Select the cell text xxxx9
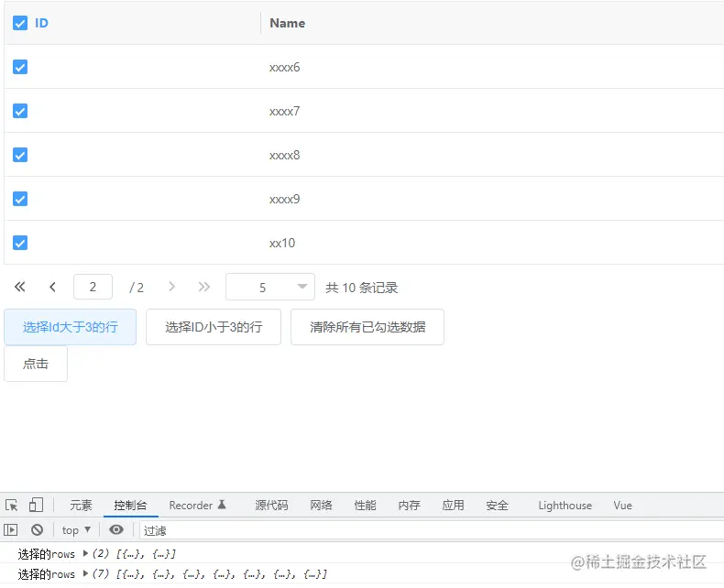 285,199
